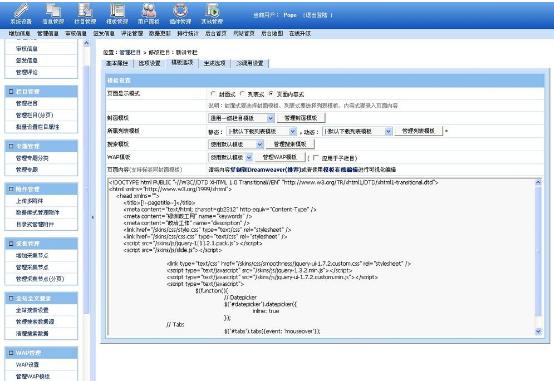Select the 页面内容式 radio button
Viewport: 554px width, 381px height.
(271, 94)
